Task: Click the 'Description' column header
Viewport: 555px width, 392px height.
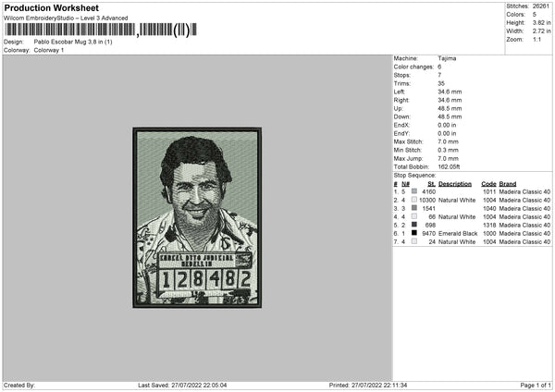Action: 455,184
